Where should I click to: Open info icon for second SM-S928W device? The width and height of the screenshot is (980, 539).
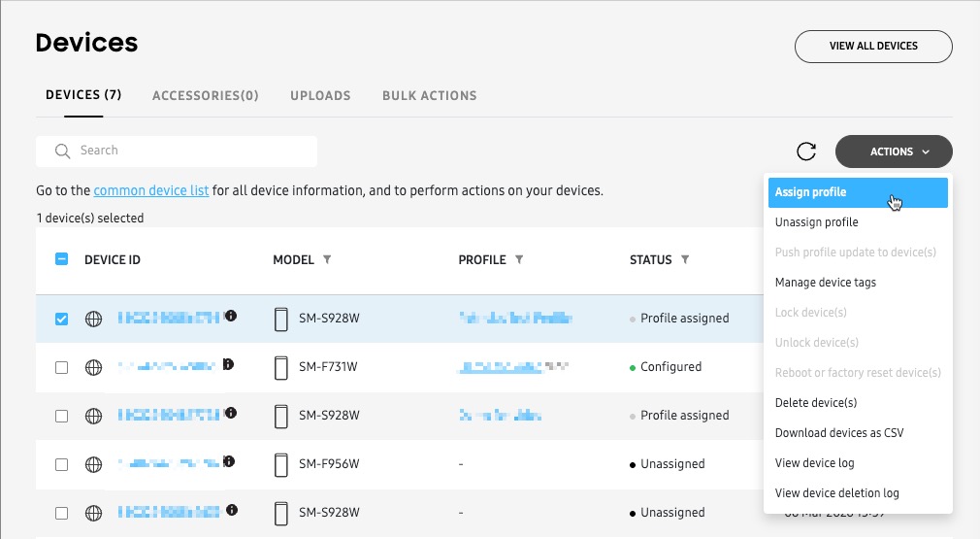coord(231,413)
